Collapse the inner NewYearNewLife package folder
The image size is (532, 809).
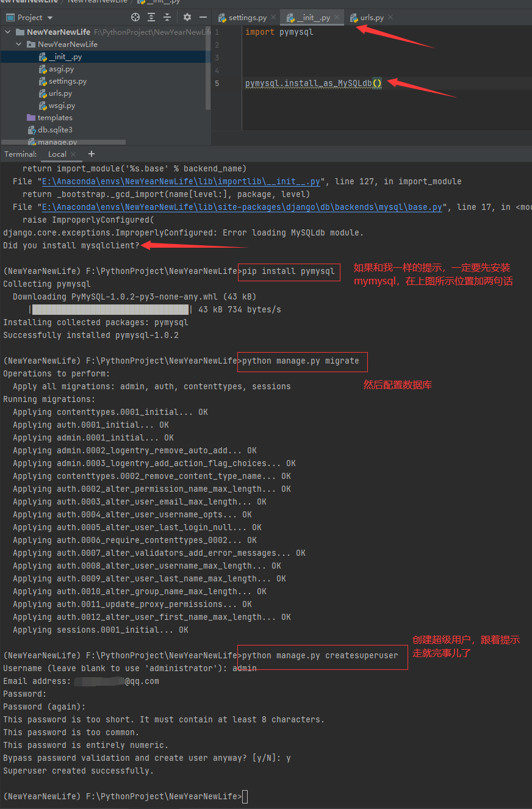coord(19,45)
